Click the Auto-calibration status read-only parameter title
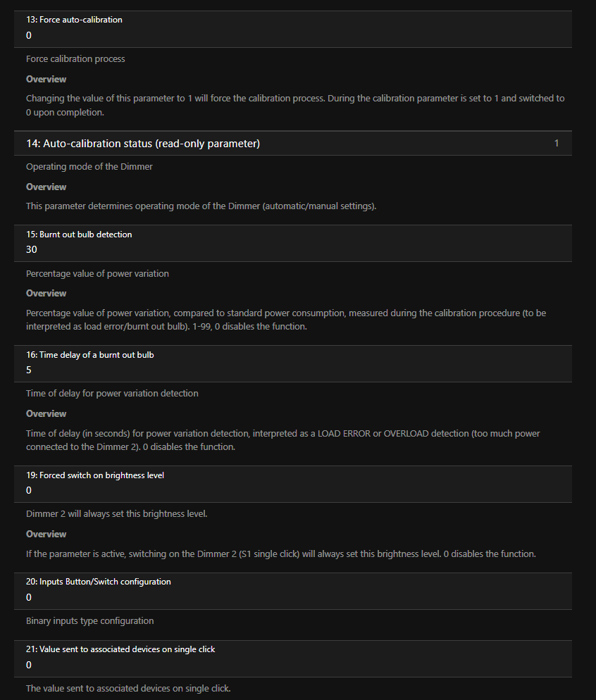596x700 pixels. 143,144
